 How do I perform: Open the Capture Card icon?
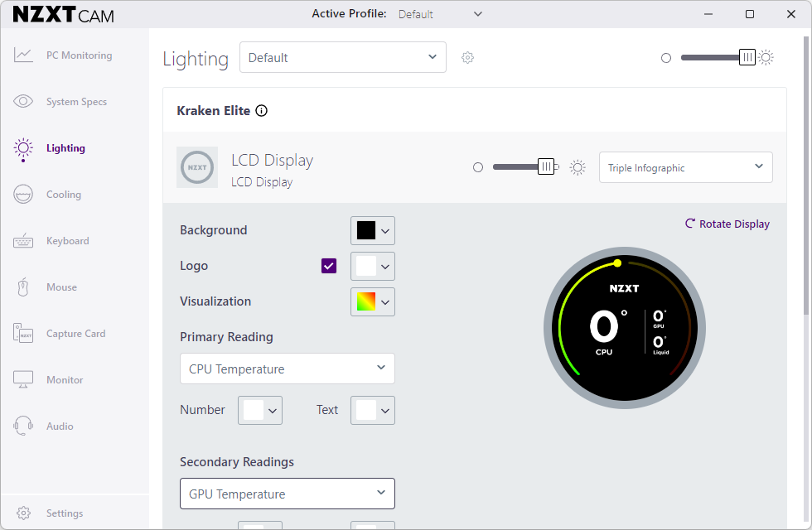point(23,334)
